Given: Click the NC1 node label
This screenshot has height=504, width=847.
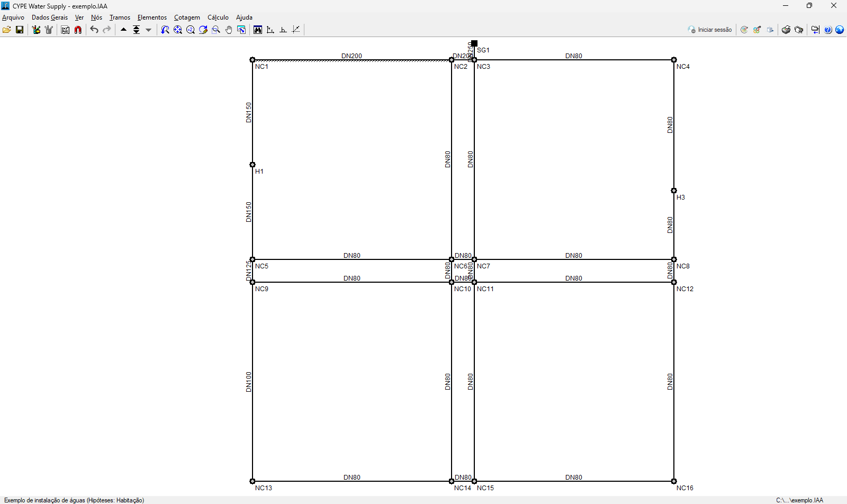Looking at the screenshot, I should coord(262,67).
